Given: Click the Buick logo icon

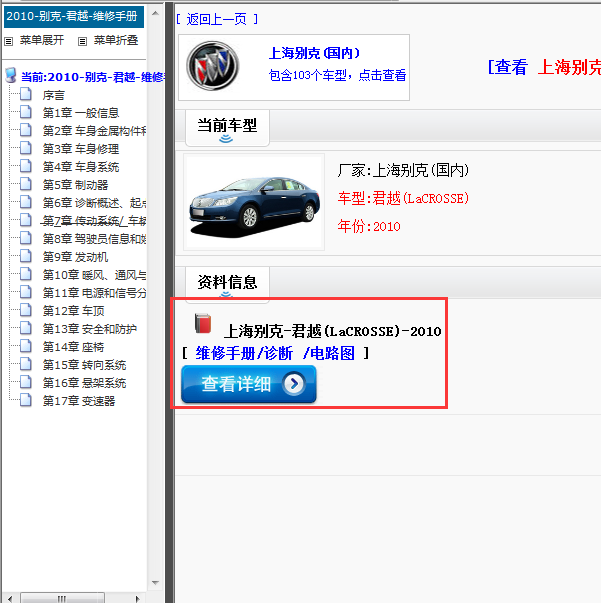Looking at the screenshot, I should (215, 66).
